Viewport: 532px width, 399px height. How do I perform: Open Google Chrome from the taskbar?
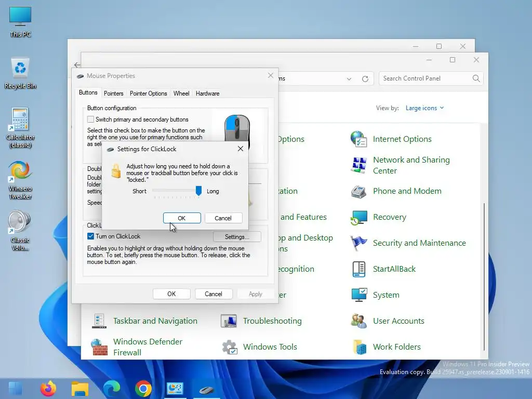click(143, 389)
